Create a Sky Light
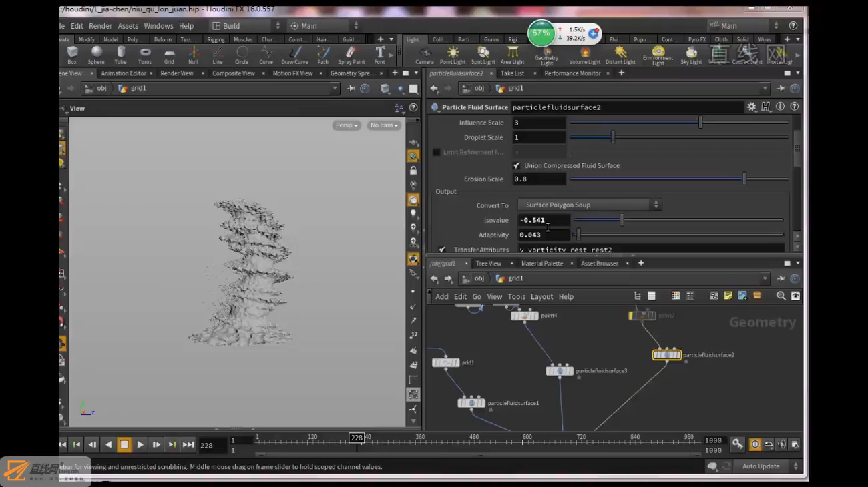 pyautogui.click(x=691, y=55)
